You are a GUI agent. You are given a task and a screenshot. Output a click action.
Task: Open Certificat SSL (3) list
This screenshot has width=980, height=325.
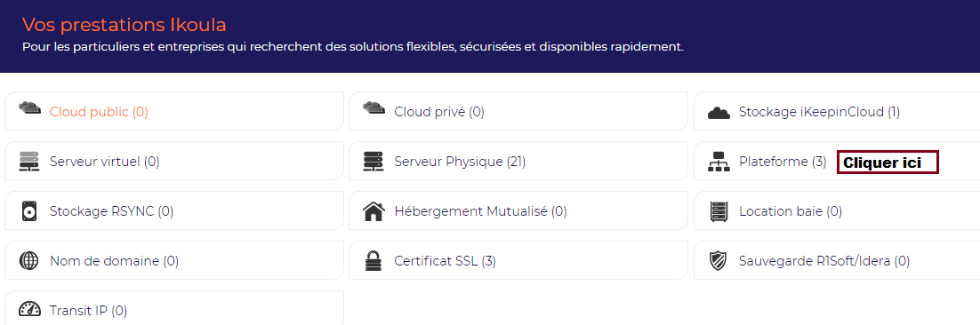pyautogui.click(x=445, y=261)
